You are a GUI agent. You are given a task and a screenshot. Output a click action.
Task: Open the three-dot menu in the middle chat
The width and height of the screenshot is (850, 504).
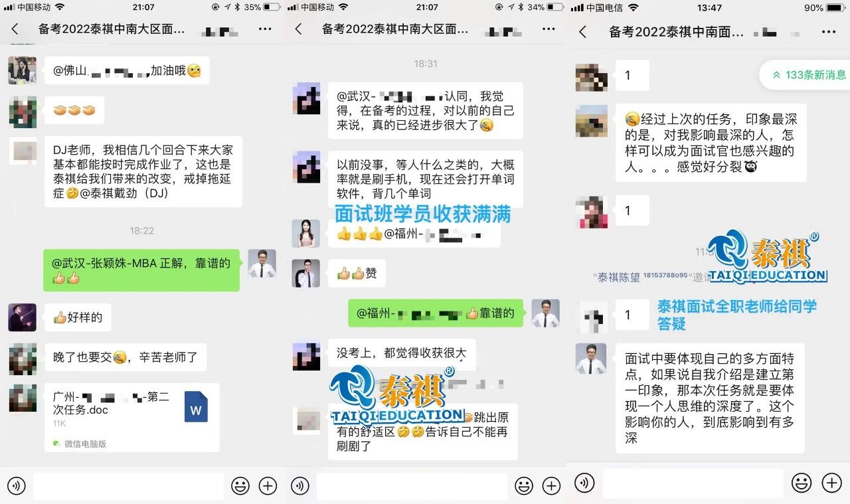pyautogui.click(x=549, y=29)
